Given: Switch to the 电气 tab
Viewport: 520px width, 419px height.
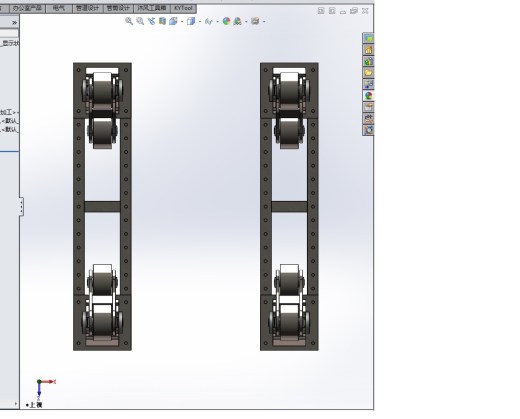Looking at the screenshot, I should click(x=59, y=8).
